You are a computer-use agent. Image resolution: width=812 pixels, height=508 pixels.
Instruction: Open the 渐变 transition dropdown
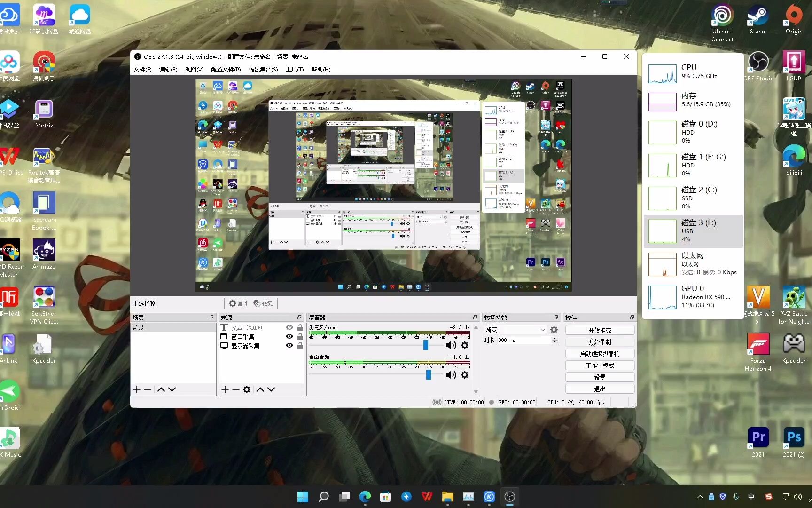point(515,330)
